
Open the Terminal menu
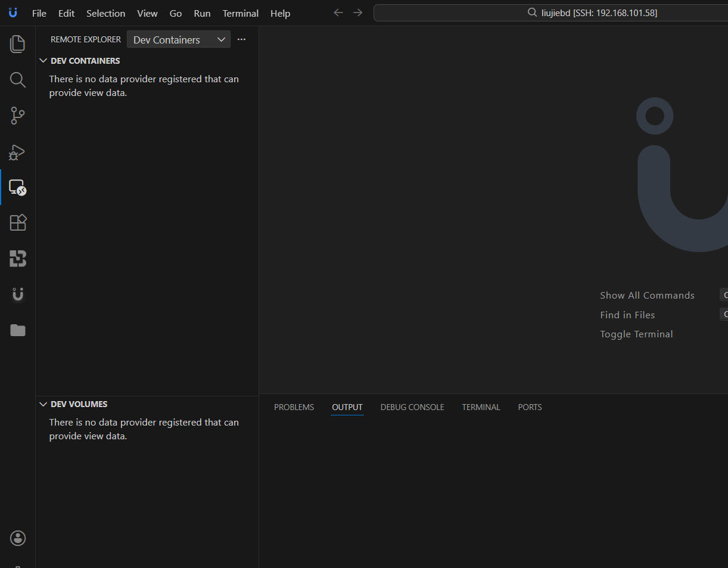[x=240, y=13]
